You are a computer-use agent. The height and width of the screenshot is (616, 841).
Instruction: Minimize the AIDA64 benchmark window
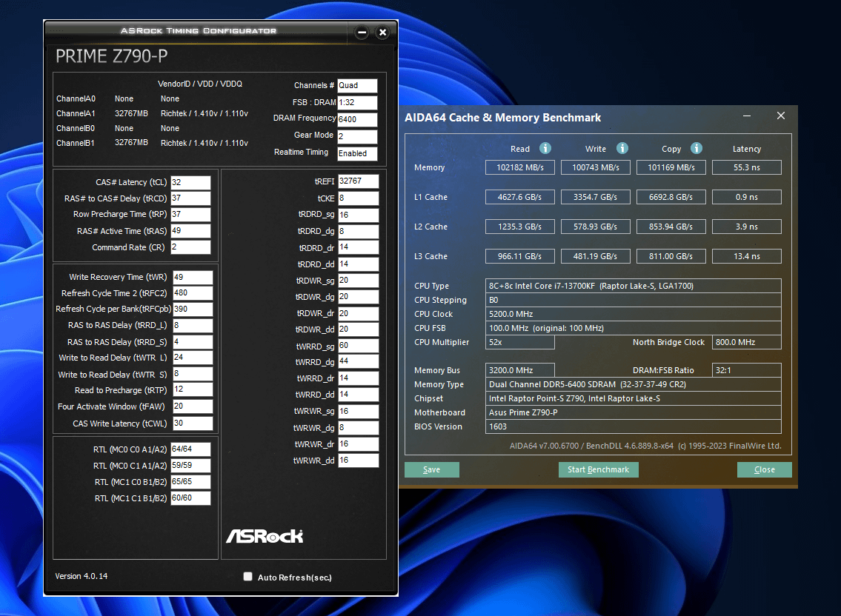pos(747,115)
